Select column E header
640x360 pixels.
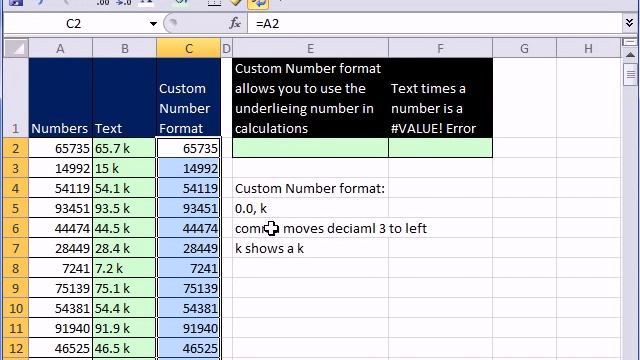click(x=310, y=49)
